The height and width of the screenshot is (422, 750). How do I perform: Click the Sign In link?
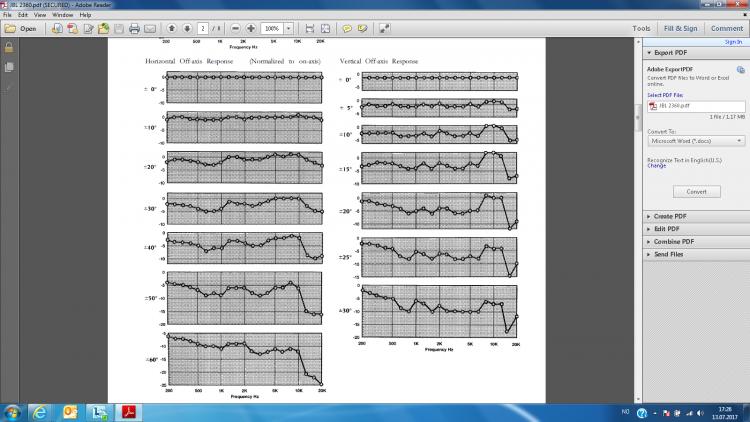(x=733, y=42)
